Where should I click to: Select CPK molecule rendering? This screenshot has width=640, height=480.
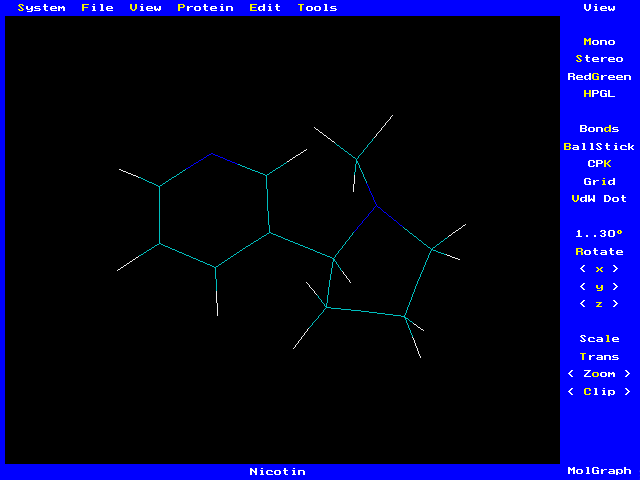click(x=599, y=164)
